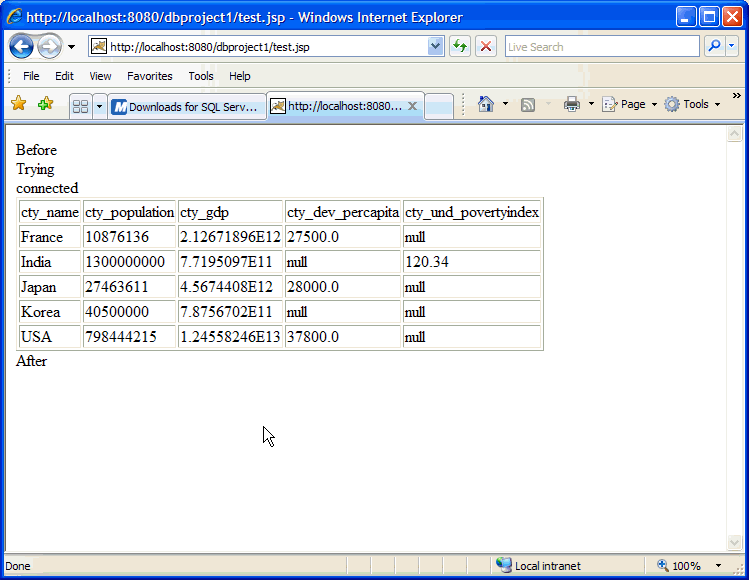Refresh the page with the green arrows icon
This screenshot has width=749, height=580.
pos(460,46)
